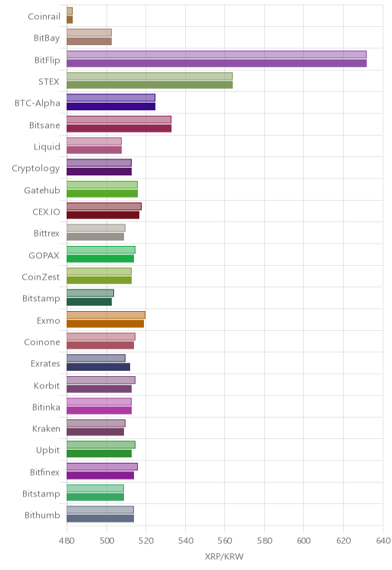Viewport: 392px width, 570px height.
Task: Click the Bithumb slate-blue bar
Action: coord(100,519)
